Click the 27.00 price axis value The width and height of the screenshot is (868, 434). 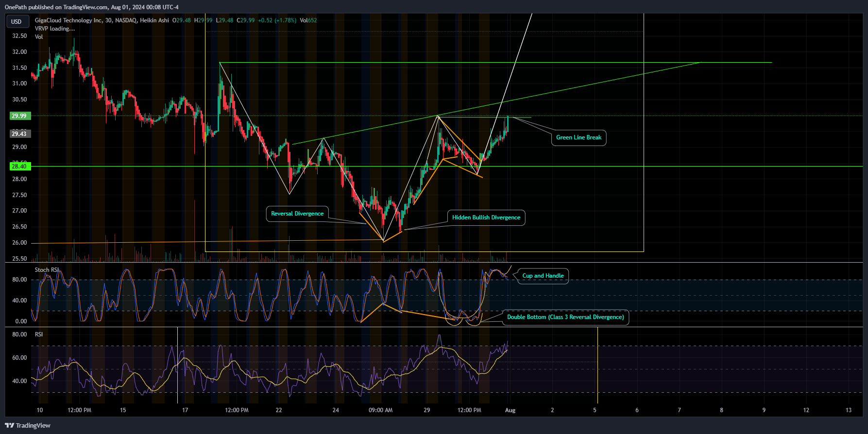coord(19,211)
